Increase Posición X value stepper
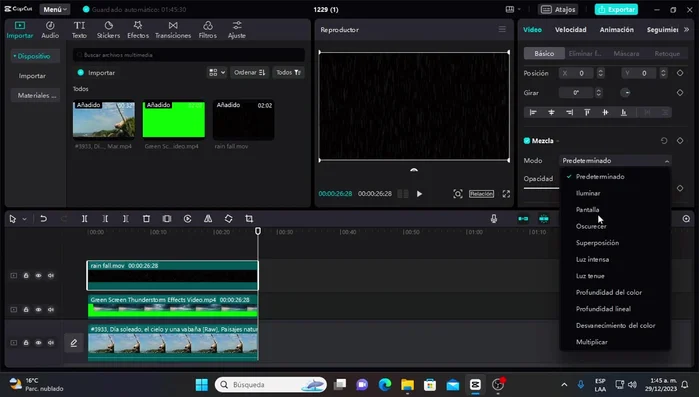Image resolution: width=699 pixels, height=397 pixels. tap(600, 71)
